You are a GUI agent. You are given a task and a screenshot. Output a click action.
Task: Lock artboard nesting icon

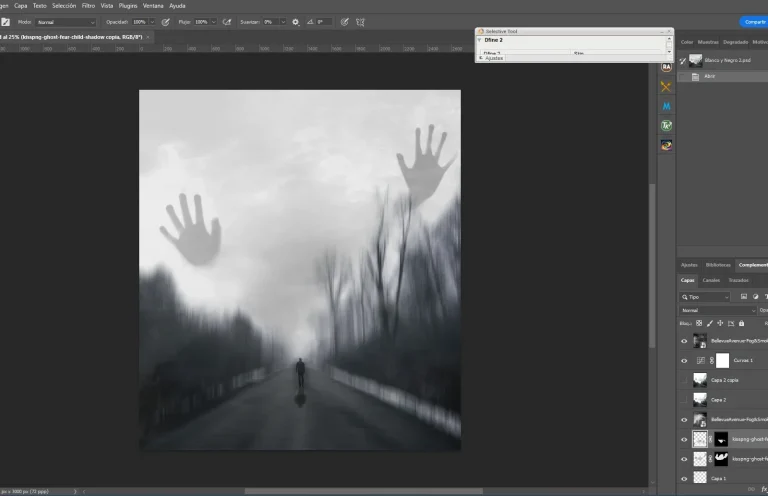tap(731, 323)
